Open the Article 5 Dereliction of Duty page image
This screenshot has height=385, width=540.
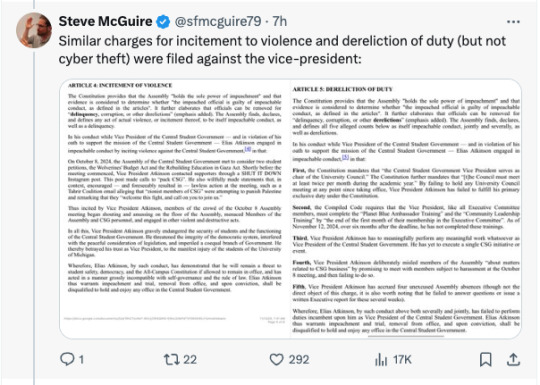click(406, 209)
